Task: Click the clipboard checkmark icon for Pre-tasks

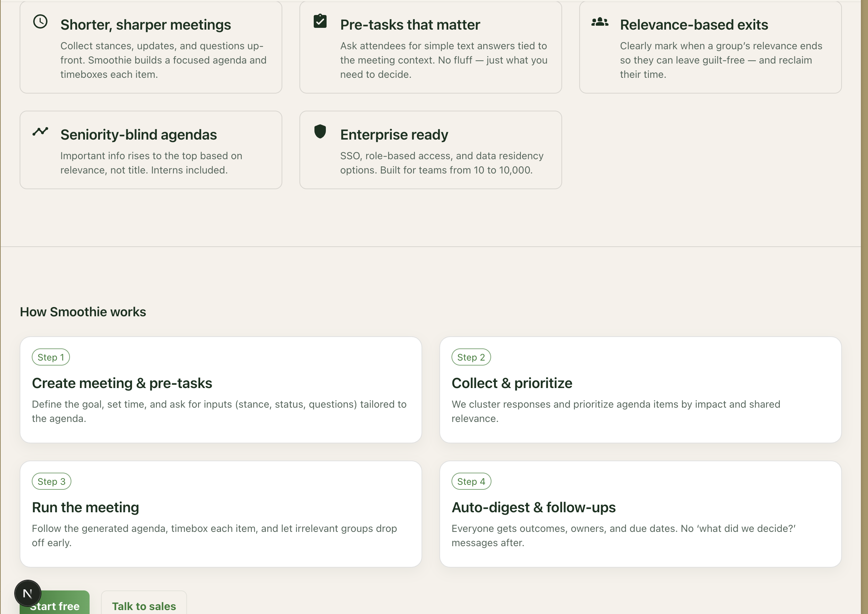Action: (320, 21)
